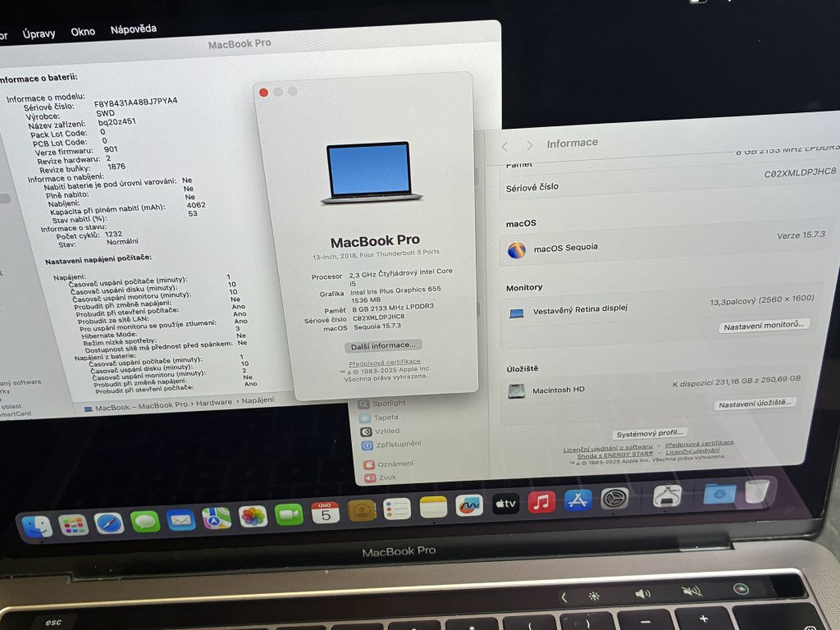
Task: Open Apple TV app in the Dock
Action: pyautogui.click(x=505, y=504)
